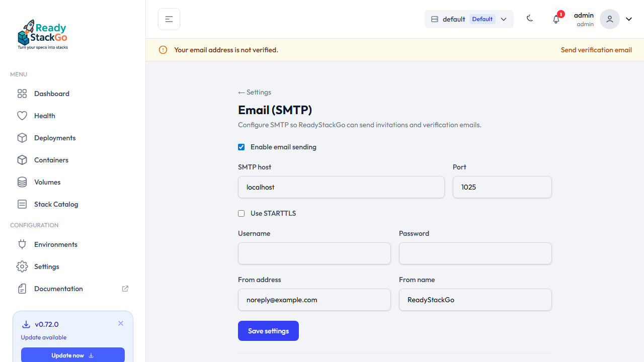Go to Environments configuration page
The height and width of the screenshot is (362, 644).
point(73,244)
